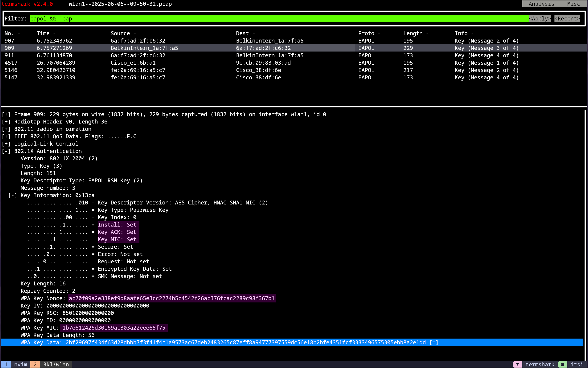Collapse the 802.1X Authentication node
The width and height of the screenshot is (588, 368).
[6, 151]
